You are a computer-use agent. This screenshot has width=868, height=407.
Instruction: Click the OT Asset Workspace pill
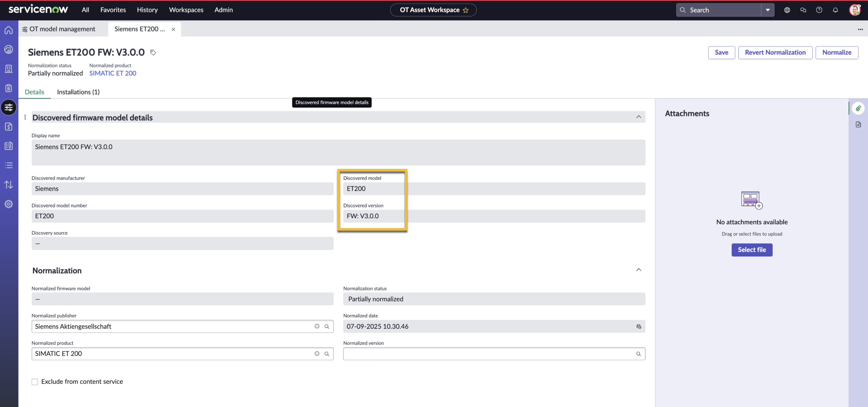point(433,10)
